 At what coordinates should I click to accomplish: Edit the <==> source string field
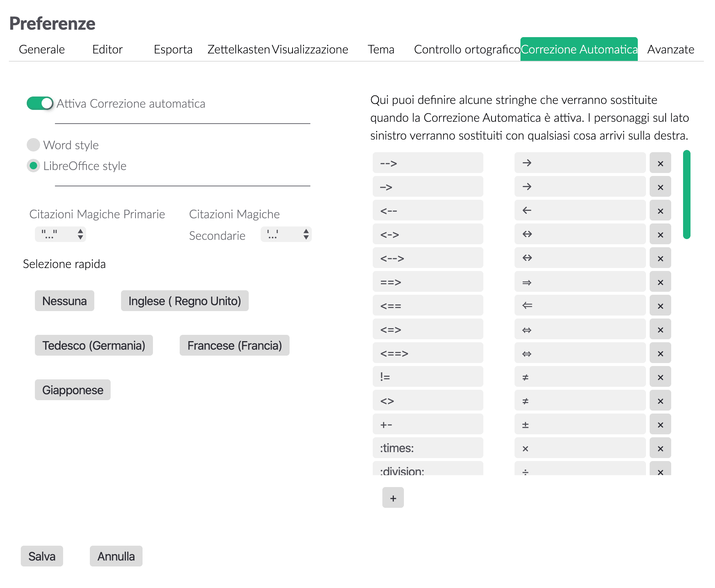click(x=428, y=353)
